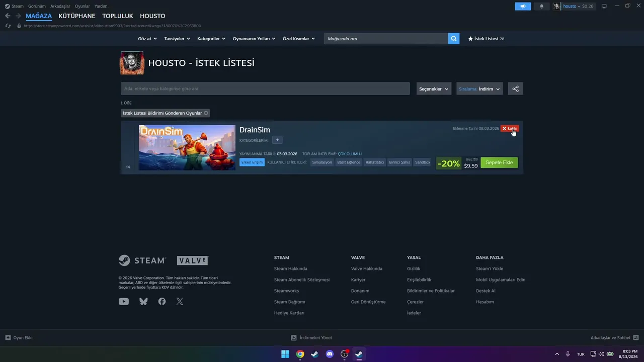Select the Simülasyon user tag
The width and height of the screenshot is (644, 362).
pos(322,162)
